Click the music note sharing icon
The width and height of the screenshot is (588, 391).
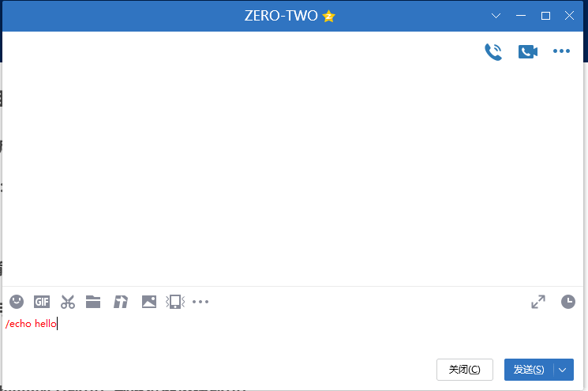click(121, 302)
